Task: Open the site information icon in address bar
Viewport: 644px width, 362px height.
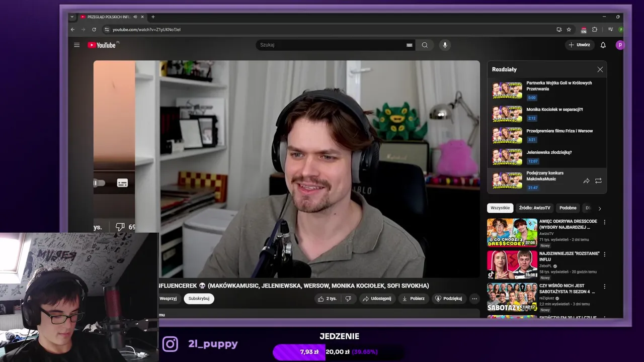Action: click(x=106, y=29)
